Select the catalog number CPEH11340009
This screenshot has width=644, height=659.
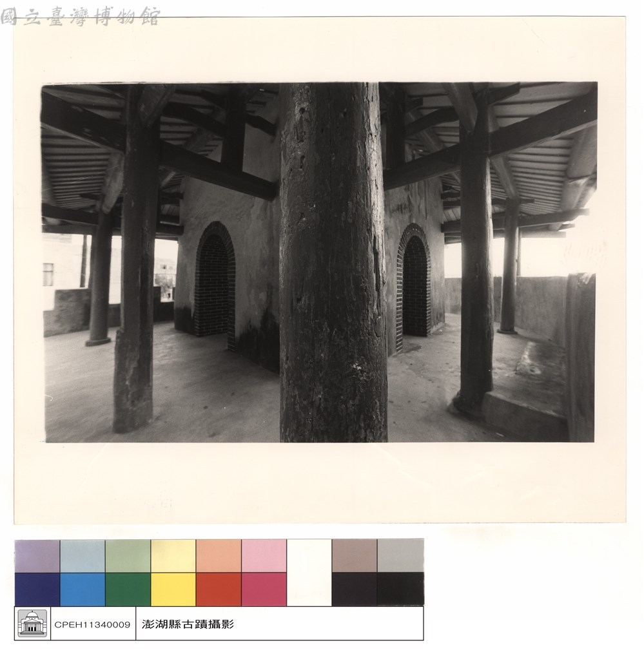coord(93,625)
